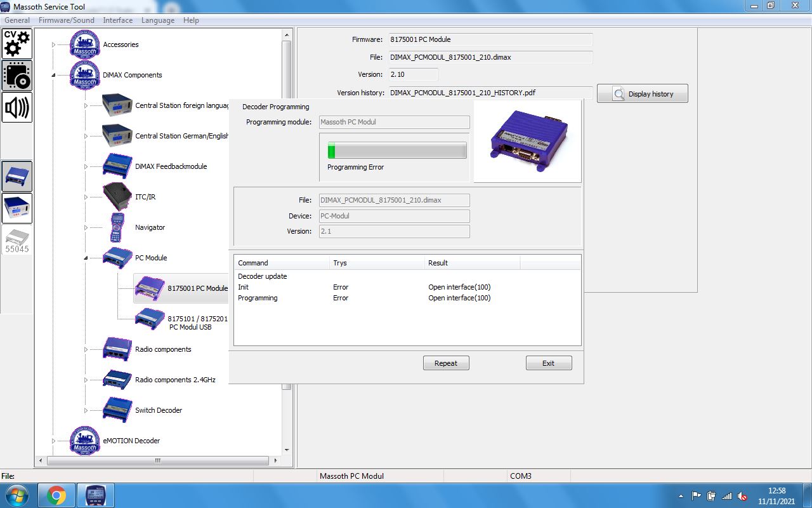Select the Firmware/Sound chip and disc icon
The image size is (812, 508).
(x=17, y=76)
